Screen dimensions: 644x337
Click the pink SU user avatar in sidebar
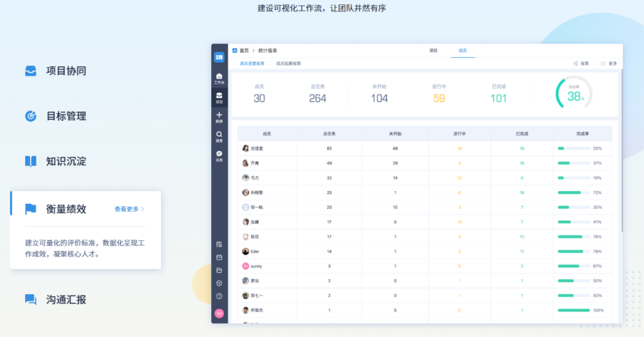coord(219,313)
